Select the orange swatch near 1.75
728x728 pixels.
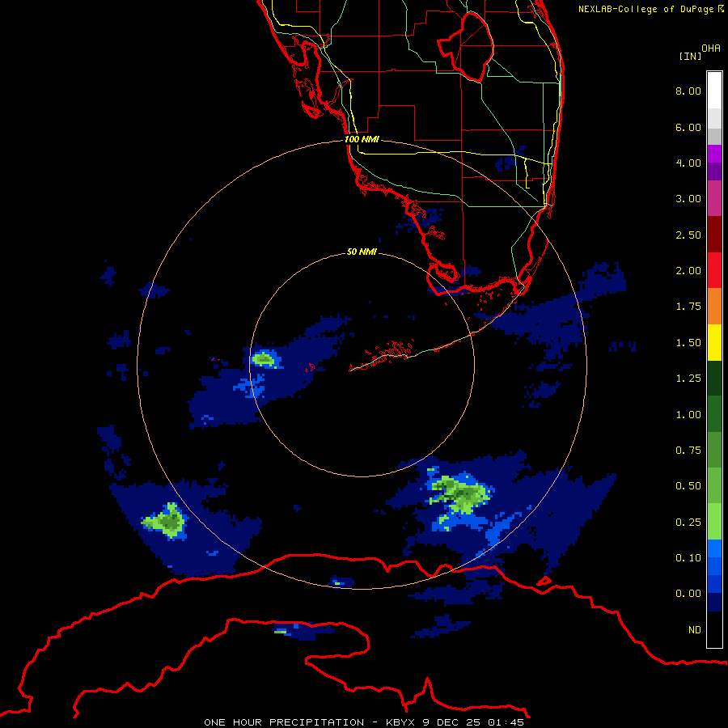(714, 307)
